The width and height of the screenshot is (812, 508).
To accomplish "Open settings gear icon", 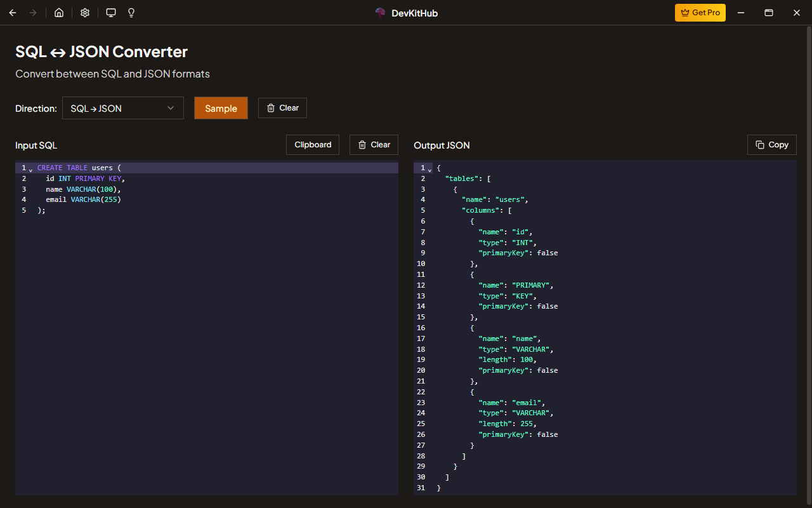I will 85,13.
